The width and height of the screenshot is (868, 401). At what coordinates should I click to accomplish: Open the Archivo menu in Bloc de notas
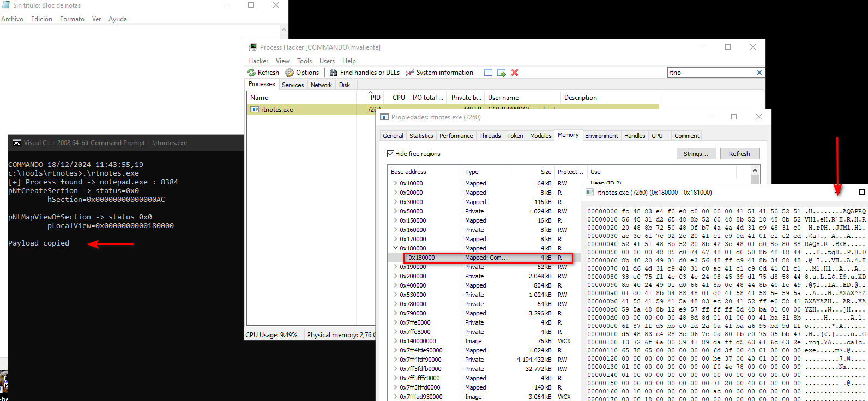tap(12, 19)
